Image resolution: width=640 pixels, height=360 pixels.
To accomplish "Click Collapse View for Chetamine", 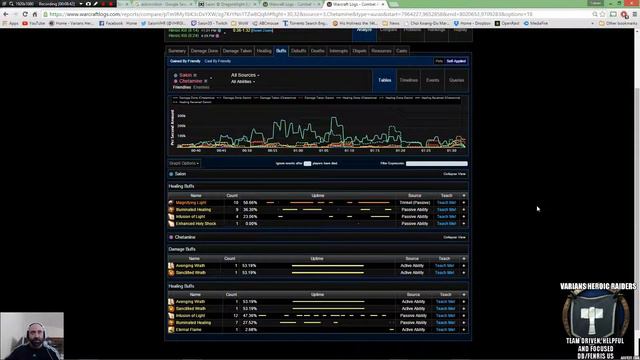I will [x=454, y=237].
